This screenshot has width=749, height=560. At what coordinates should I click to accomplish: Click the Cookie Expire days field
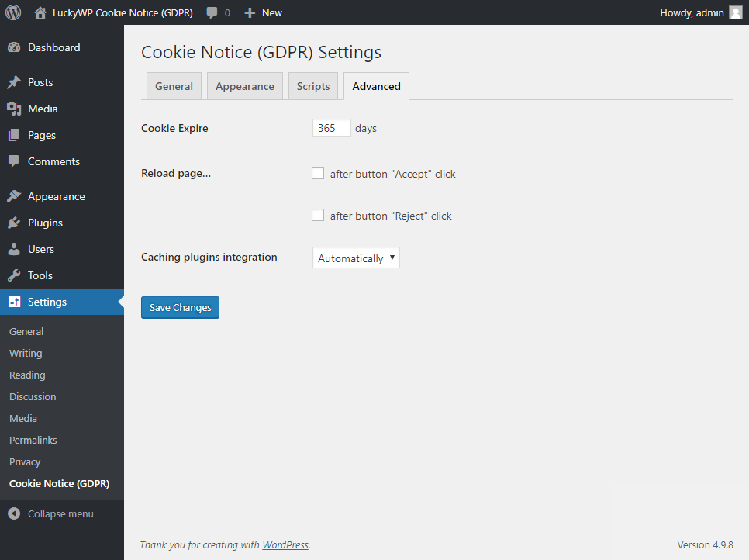coord(331,128)
